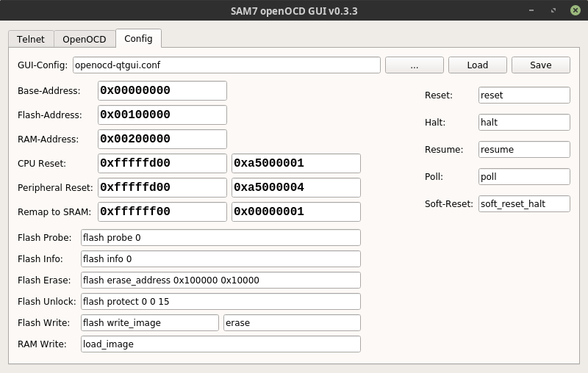The image size is (588, 373).
Task: Edit the Flash Info command field
Action: (221, 259)
